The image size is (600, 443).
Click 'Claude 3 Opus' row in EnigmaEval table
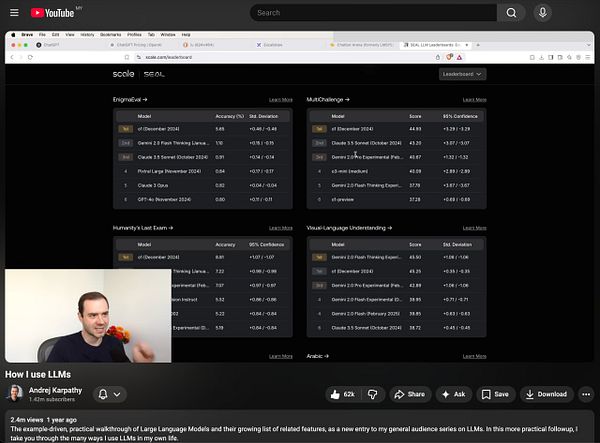[x=203, y=186]
